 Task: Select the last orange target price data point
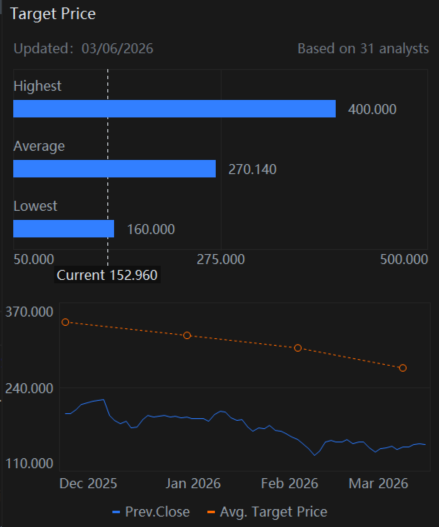tap(403, 368)
